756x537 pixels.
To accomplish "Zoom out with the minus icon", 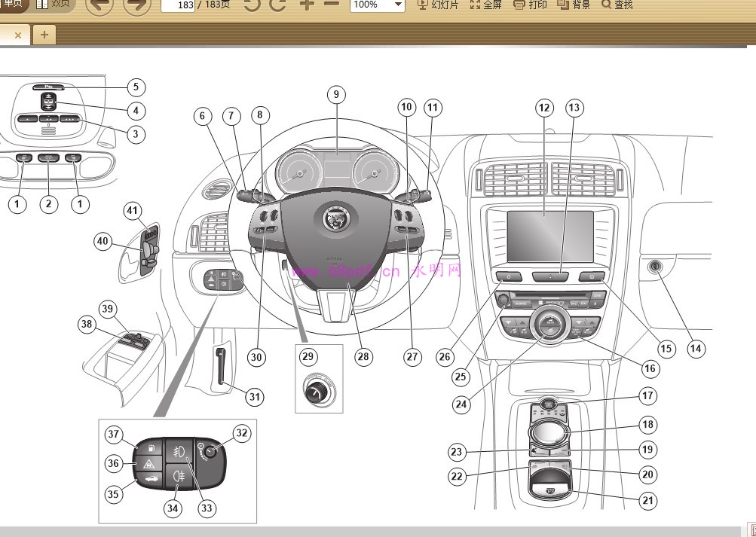I will tap(332, 5).
